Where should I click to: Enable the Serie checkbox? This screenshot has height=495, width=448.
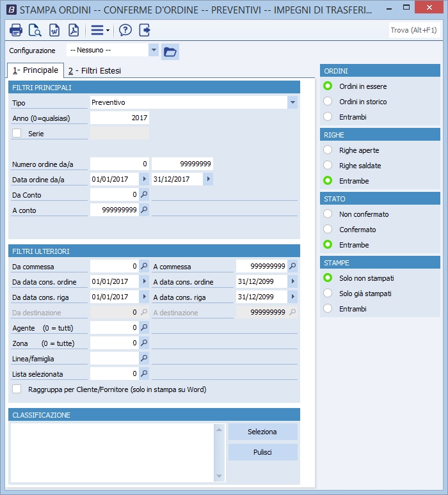point(17,133)
